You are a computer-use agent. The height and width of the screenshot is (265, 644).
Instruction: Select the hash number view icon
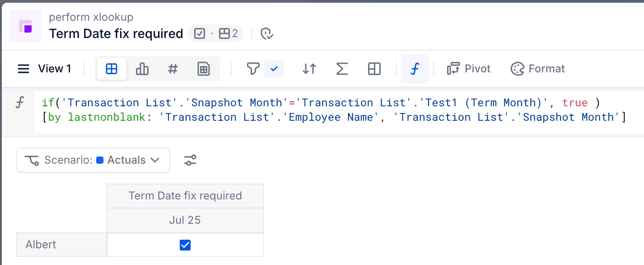(x=173, y=69)
